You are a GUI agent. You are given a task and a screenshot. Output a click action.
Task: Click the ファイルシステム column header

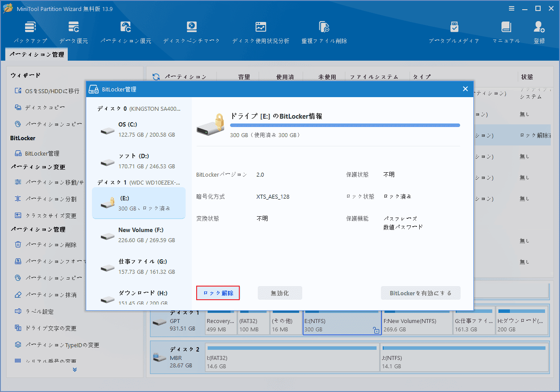tap(374, 77)
